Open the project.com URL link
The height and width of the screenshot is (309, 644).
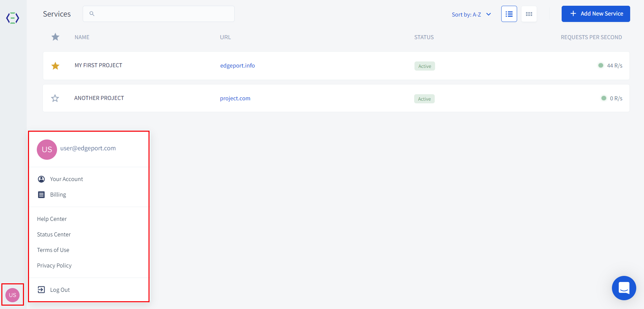235,98
